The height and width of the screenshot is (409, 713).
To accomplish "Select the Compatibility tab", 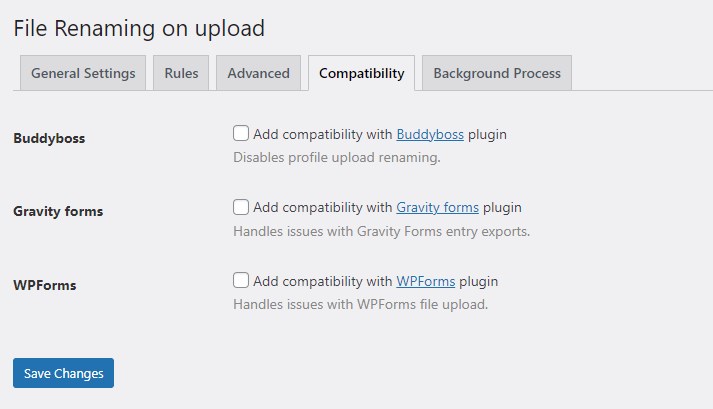I will (x=361, y=73).
